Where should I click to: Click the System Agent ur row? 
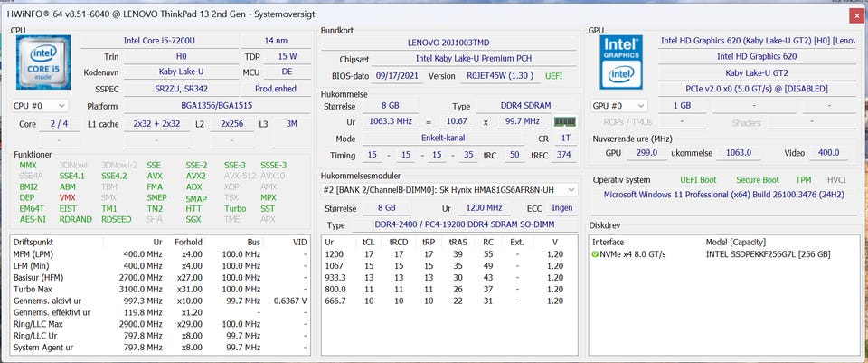(160, 348)
